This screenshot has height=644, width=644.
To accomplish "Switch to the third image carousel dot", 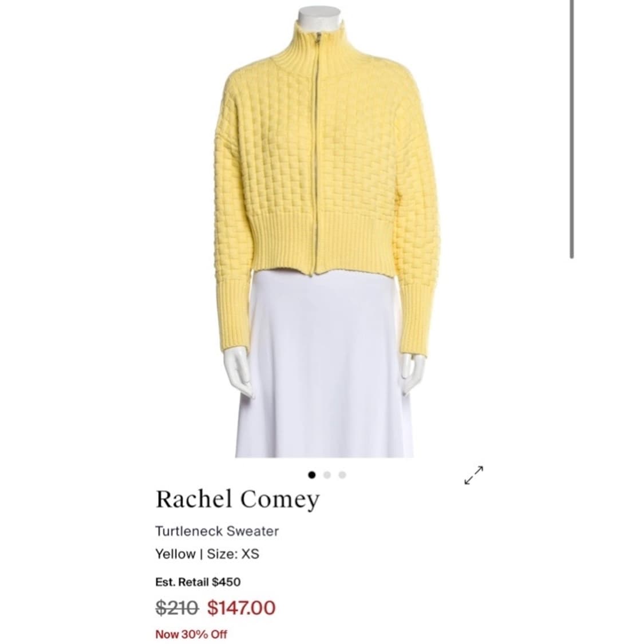I will point(342,475).
